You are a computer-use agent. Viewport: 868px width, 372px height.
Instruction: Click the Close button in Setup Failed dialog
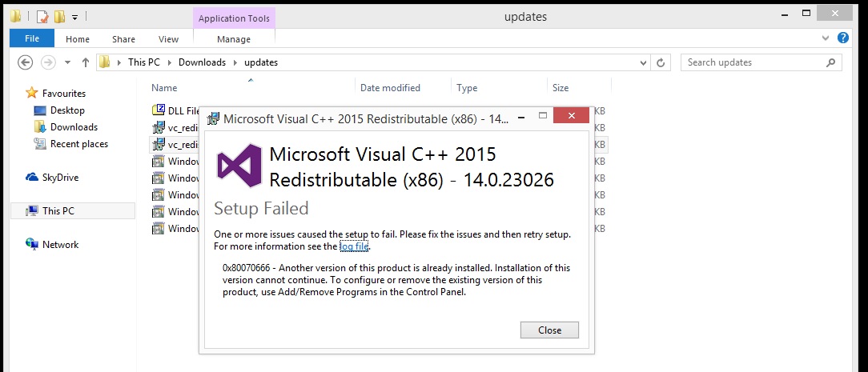coord(549,330)
